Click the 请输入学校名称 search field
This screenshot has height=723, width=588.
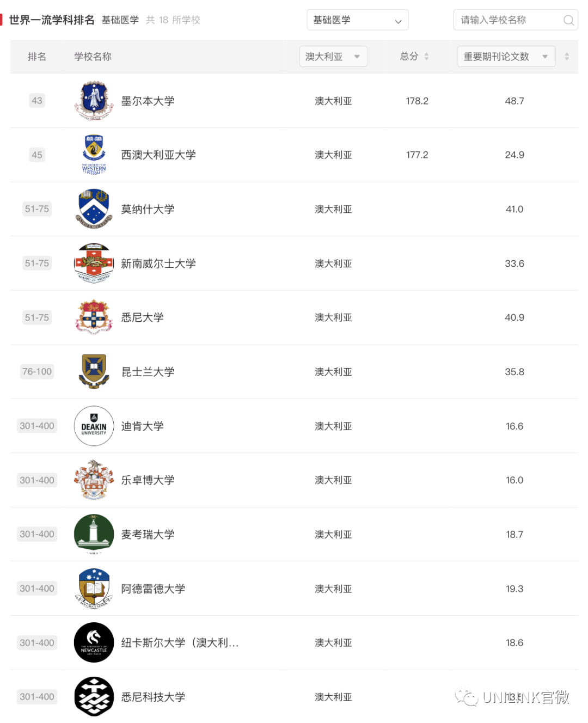point(516,20)
